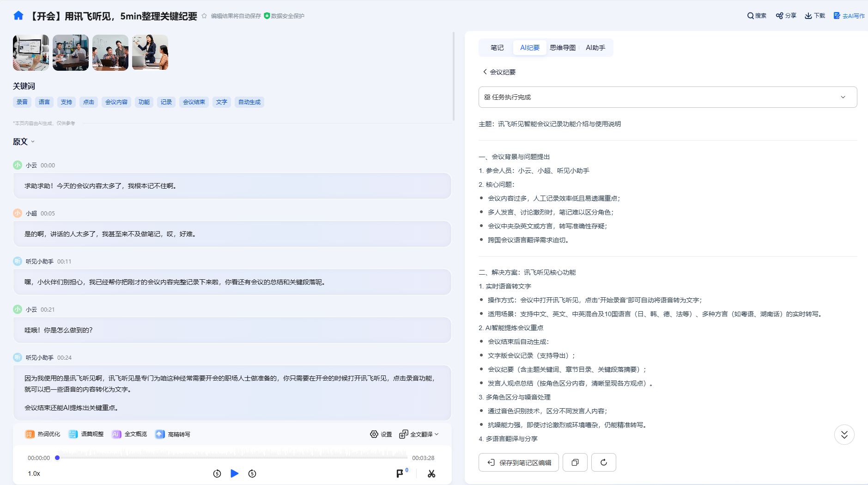Image resolution: width=868 pixels, height=485 pixels.
Task: Open player settings gear (设置)
Action: [x=381, y=434]
